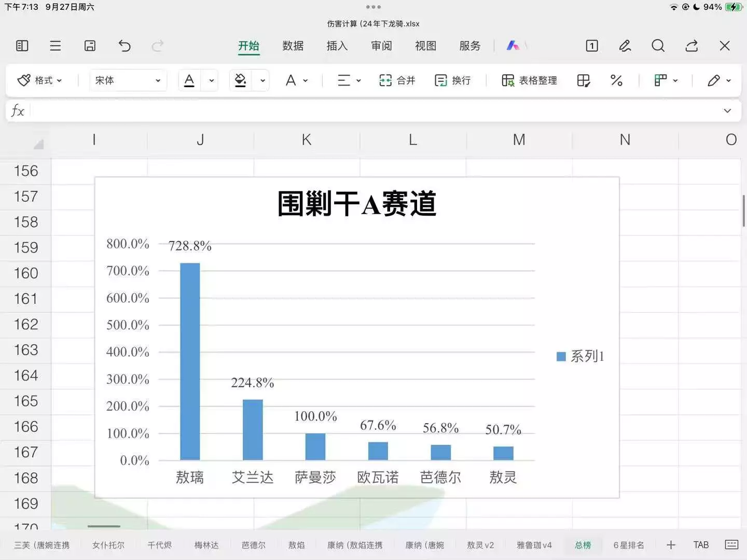Click the file name 伤害计算 title
747x560 pixels.
click(x=374, y=24)
